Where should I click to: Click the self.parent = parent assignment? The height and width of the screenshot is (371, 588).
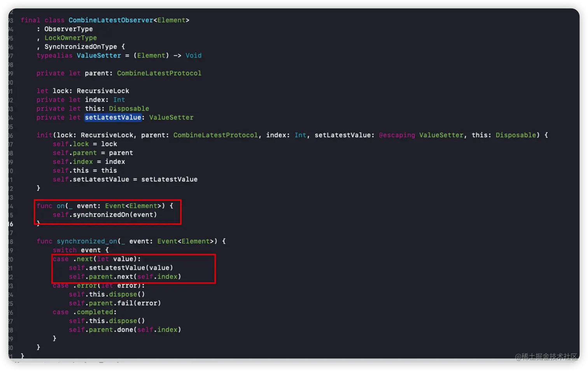93,153
